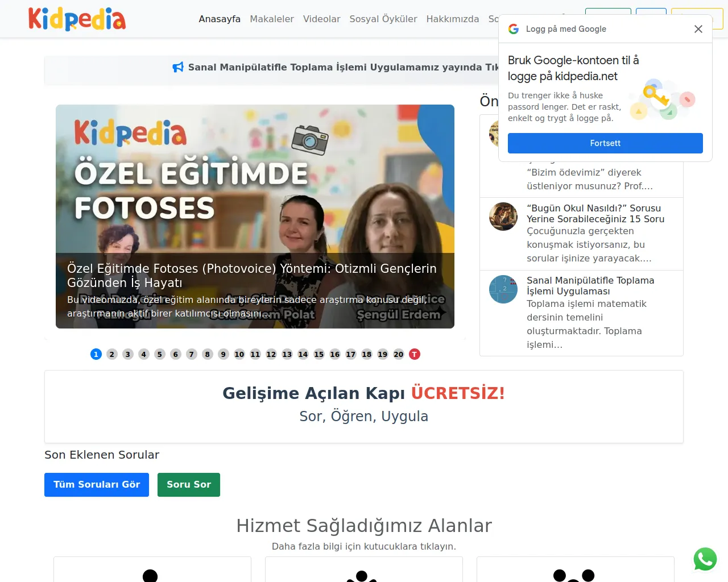The height and width of the screenshot is (582, 728).
Task: Open the Sosyal Öyküler nav link
Action: coord(383,19)
